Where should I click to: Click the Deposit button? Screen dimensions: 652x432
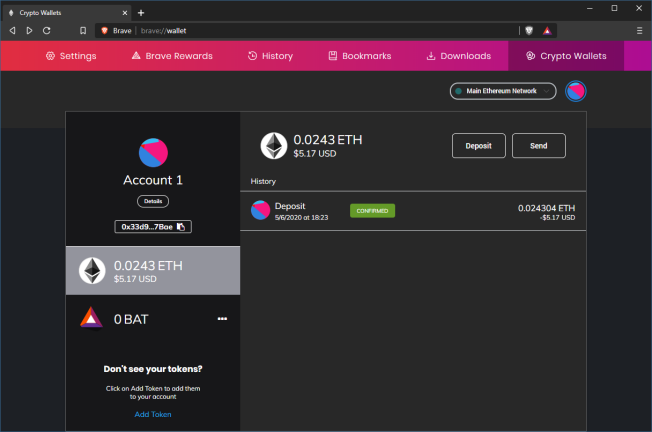point(479,146)
